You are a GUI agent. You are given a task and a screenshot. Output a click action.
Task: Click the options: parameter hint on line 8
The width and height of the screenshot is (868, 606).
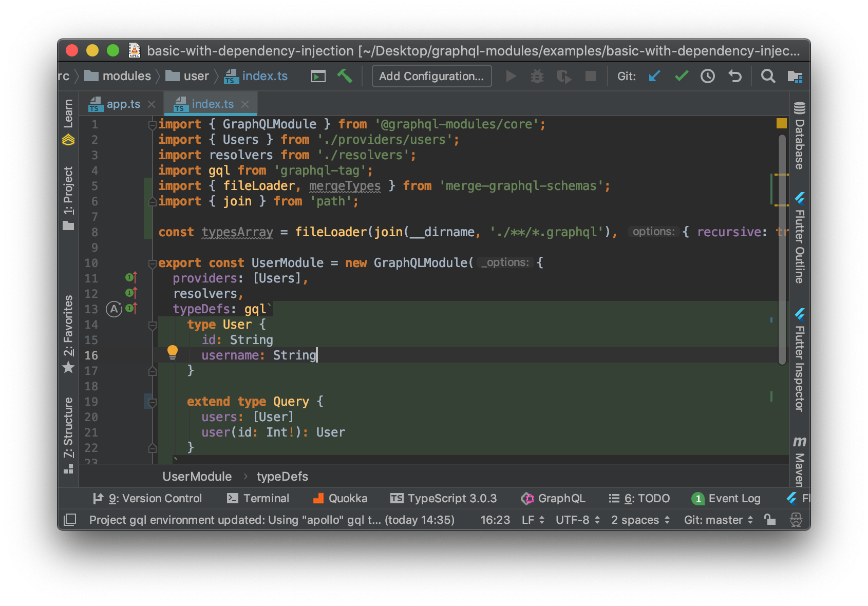click(653, 232)
